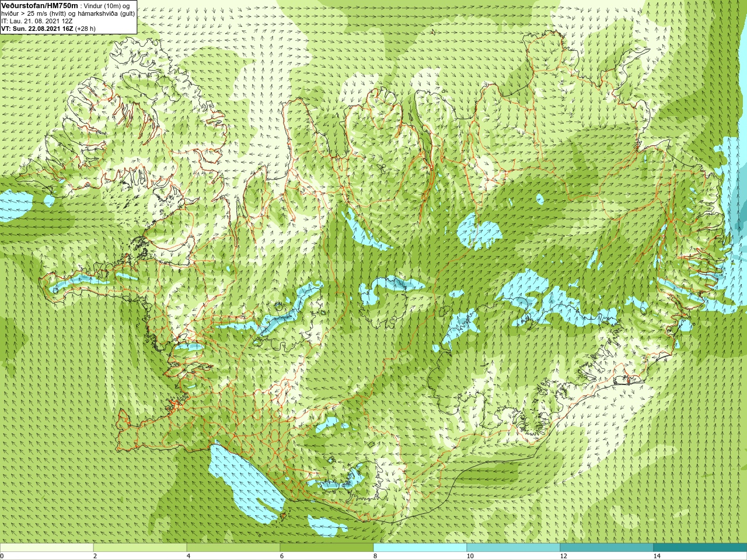The width and height of the screenshot is (747, 560).
Task: Click the light green 2–4 m/s scale segment
Action: 140,548
